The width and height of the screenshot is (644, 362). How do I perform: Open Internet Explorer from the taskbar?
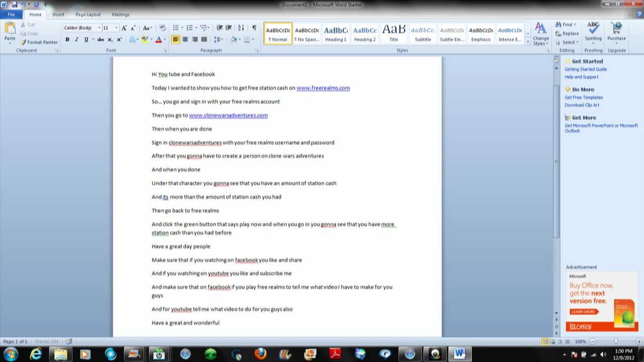(36, 354)
